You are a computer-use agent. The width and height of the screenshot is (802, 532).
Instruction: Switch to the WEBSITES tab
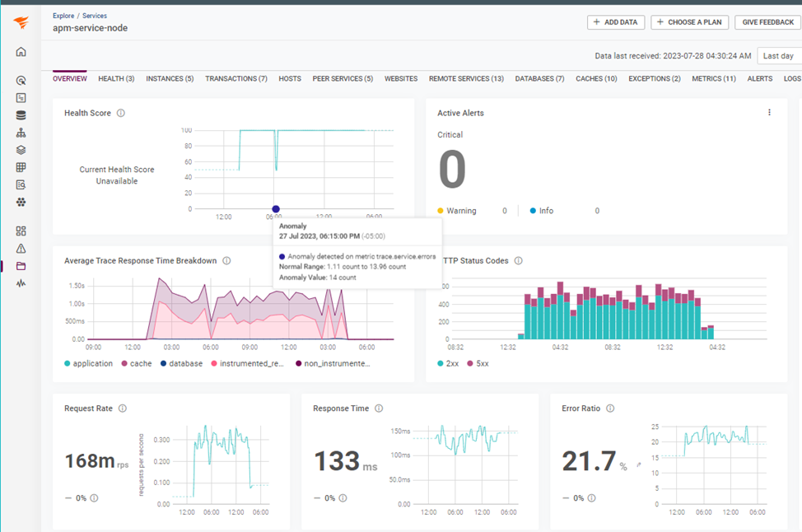pyautogui.click(x=401, y=79)
